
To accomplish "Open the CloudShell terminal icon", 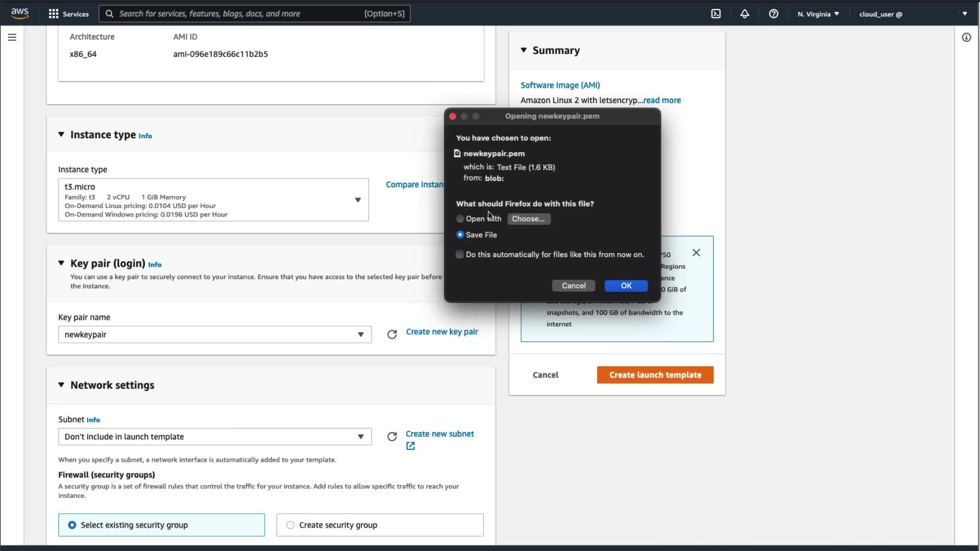I will tap(716, 14).
